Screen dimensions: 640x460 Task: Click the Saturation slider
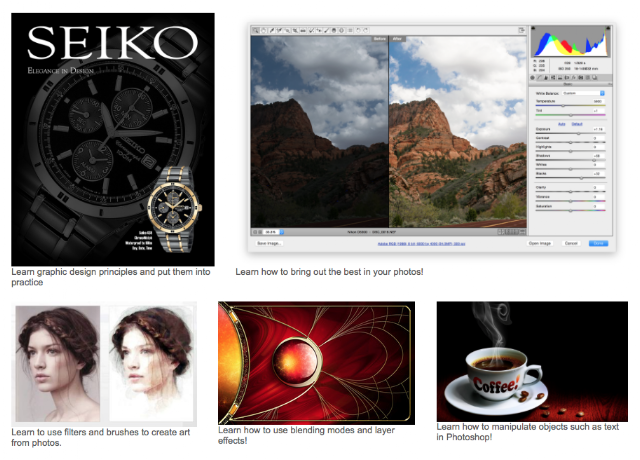pos(570,211)
